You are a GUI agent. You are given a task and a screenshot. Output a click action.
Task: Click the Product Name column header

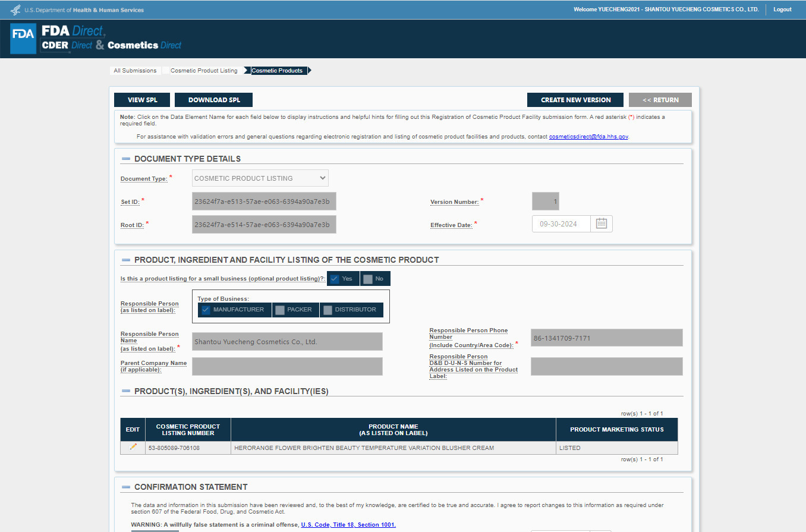click(393, 429)
